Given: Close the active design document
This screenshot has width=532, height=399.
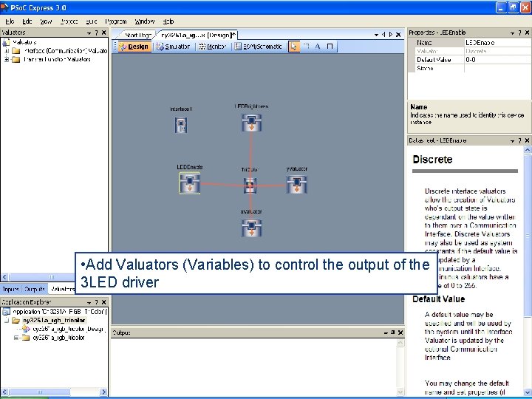Looking at the screenshot, I should point(398,35).
